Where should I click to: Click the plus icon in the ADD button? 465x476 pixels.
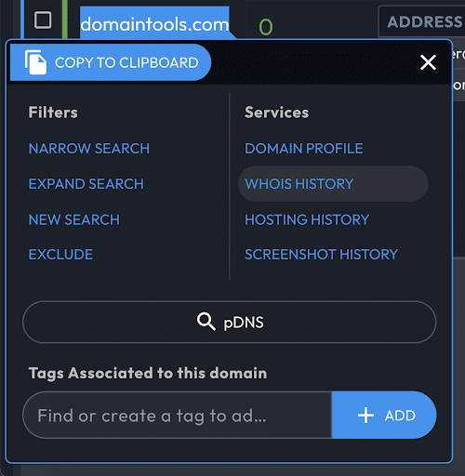point(365,416)
